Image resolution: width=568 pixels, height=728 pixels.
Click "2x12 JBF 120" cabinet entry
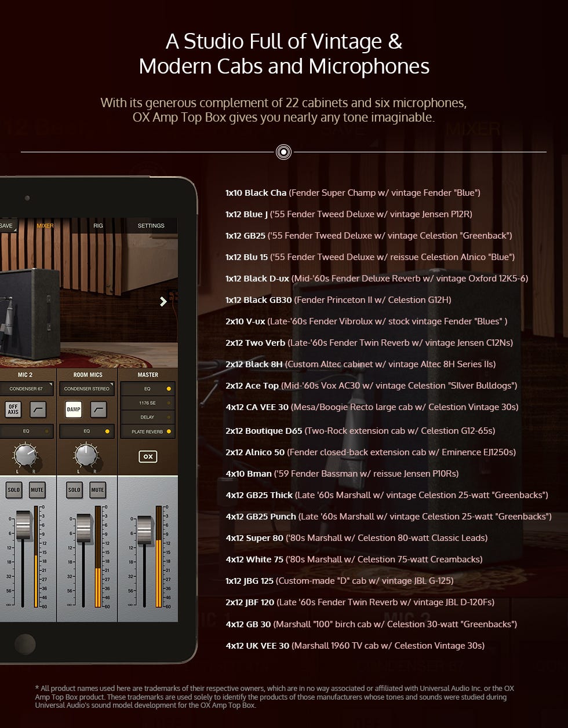[360, 602]
